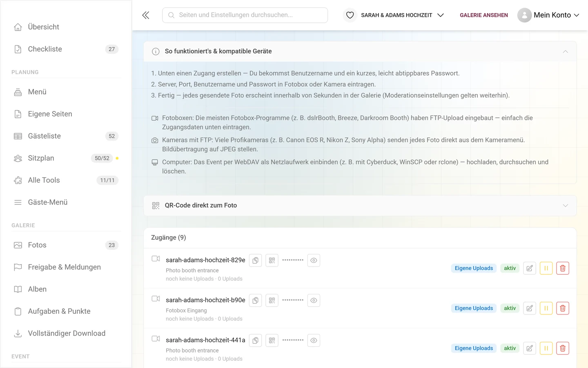The height and width of the screenshot is (368, 588).
Task: Open Vollständiger Download in sidebar
Action: click(x=66, y=334)
